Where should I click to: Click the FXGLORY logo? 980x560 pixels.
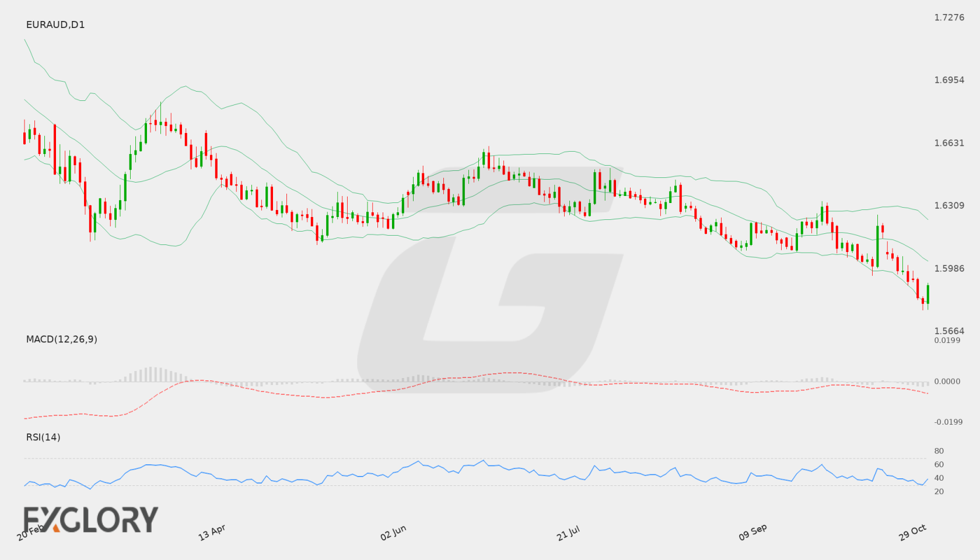click(x=90, y=519)
